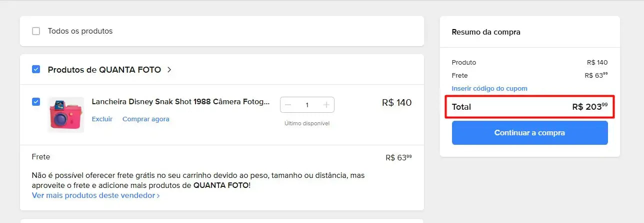Click the "Último disponível" stock note
The width and height of the screenshot is (644, 223).
[307, 123]
